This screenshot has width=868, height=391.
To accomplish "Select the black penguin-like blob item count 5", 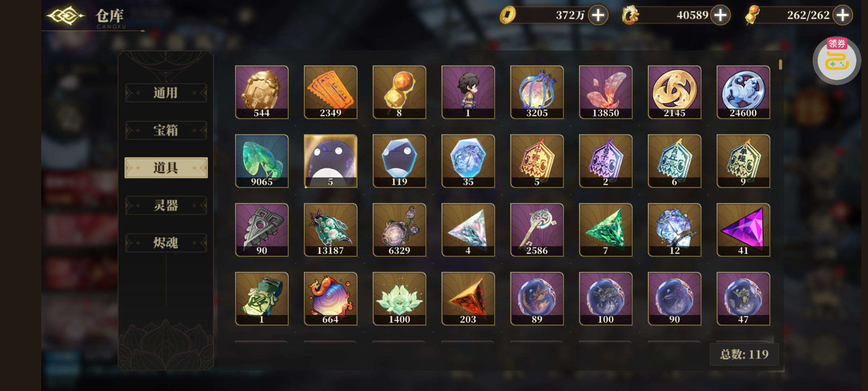I will tap(330, 161).
